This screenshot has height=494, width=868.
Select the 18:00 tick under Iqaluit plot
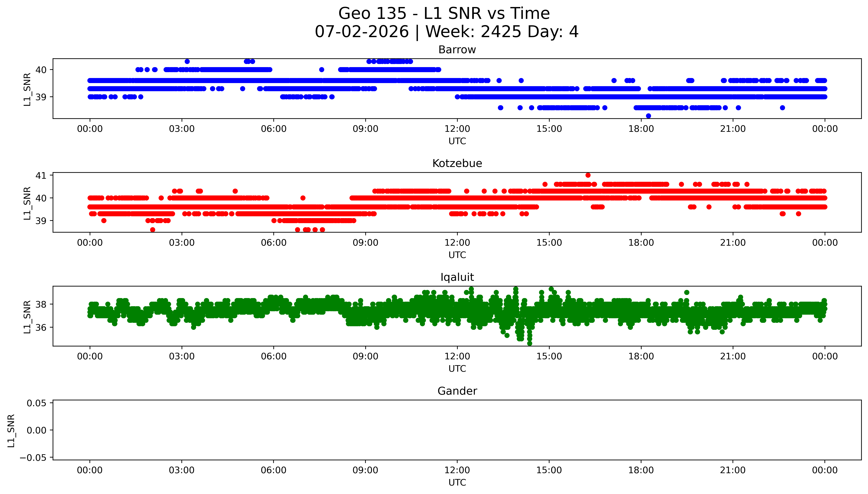(641, 357)
